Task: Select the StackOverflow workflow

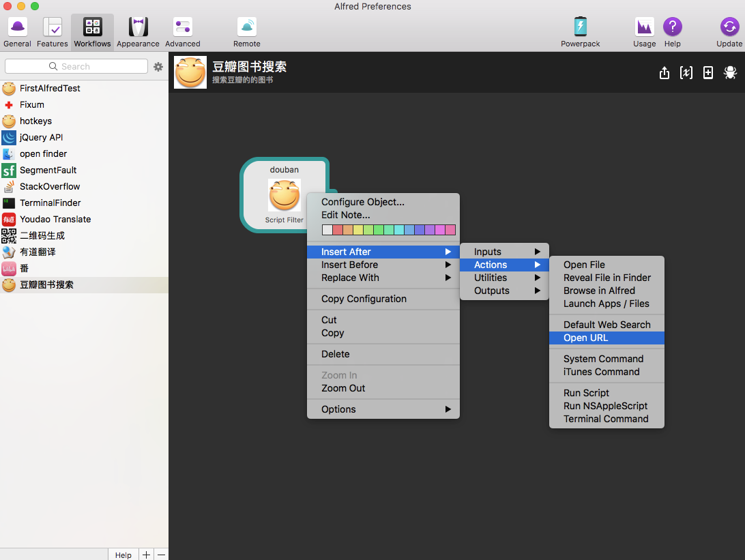Action: pyautogui.click(x=84, y=187)
